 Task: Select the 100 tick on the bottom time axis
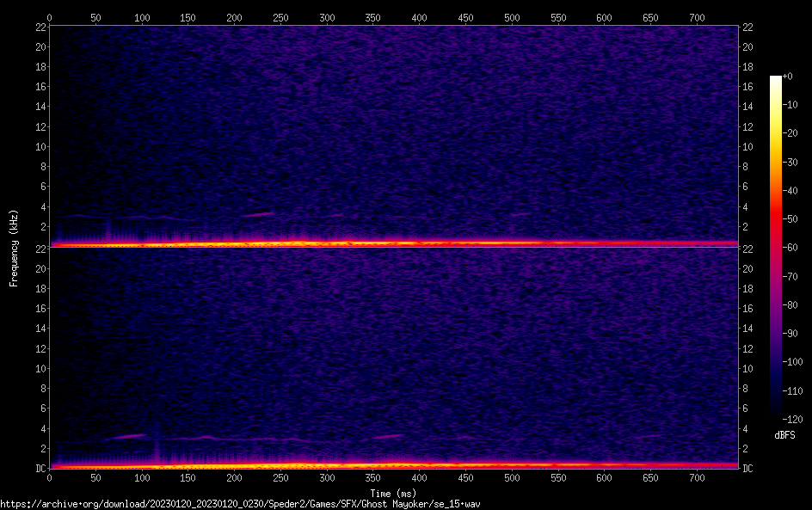[142, 478]
